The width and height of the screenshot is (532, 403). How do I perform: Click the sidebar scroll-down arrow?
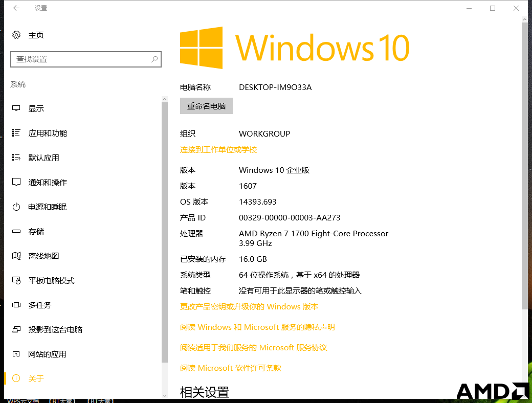tap(165, 395)
